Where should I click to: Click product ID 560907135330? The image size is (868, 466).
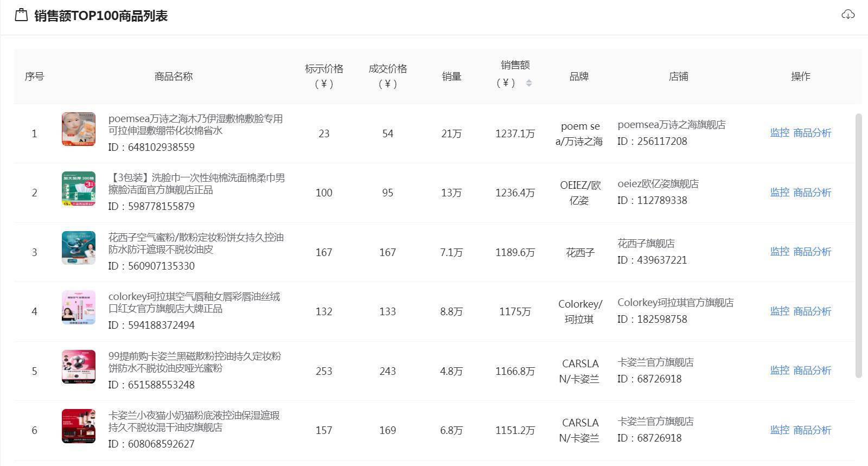[151, 266]
